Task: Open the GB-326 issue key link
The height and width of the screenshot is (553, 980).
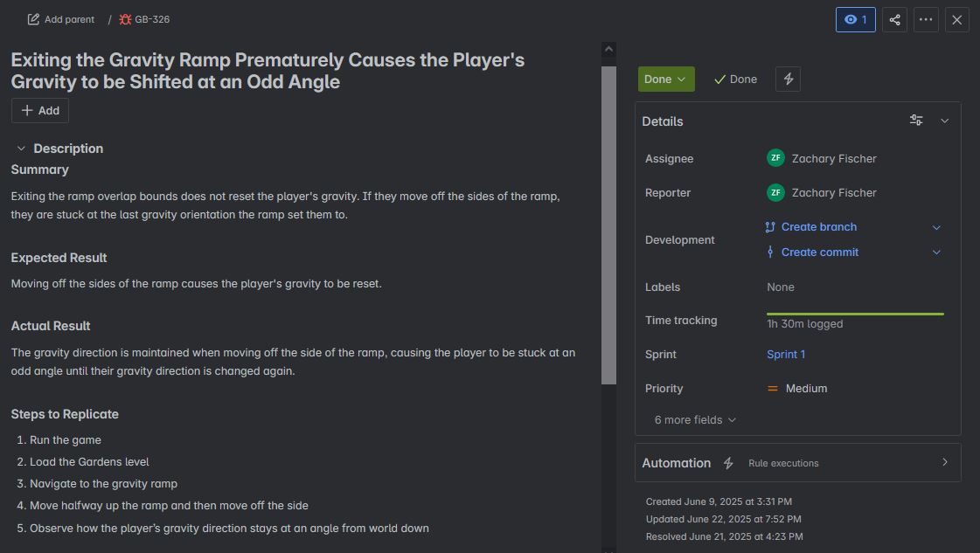Action: [x=152, y=19]
